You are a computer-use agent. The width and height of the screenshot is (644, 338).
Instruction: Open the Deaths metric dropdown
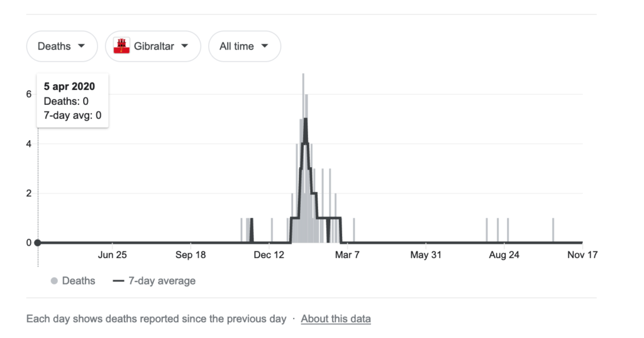tap(62, 46)
